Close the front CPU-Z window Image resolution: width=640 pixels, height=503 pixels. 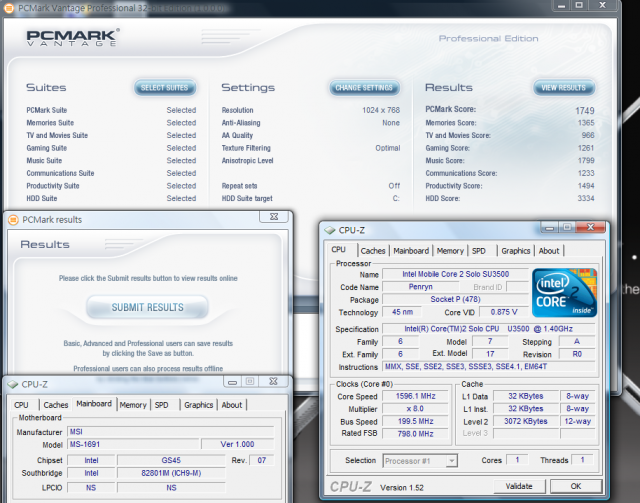[x=591, y=227]
